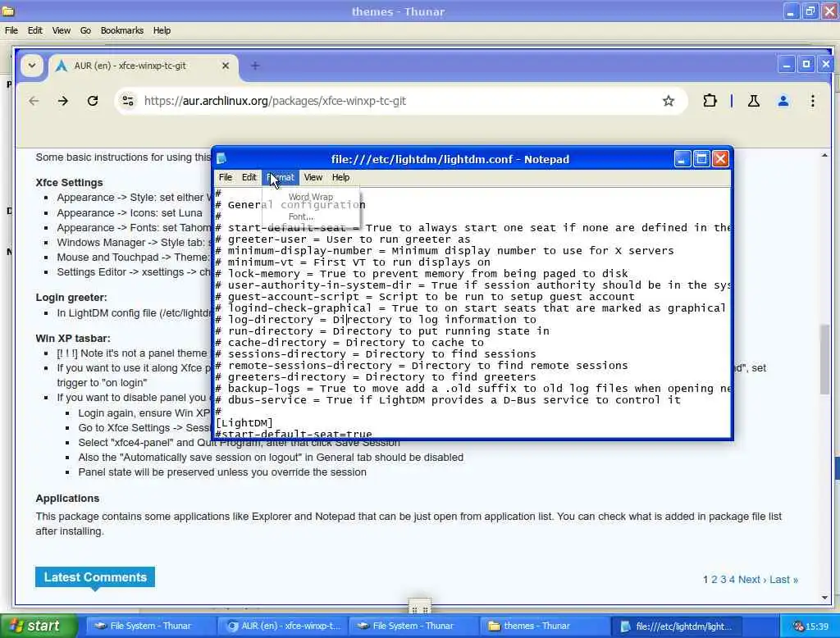The width and height of the screenshot is (840, 638).
Task: Open a new browser tab
Action: [x=255, y=66]
